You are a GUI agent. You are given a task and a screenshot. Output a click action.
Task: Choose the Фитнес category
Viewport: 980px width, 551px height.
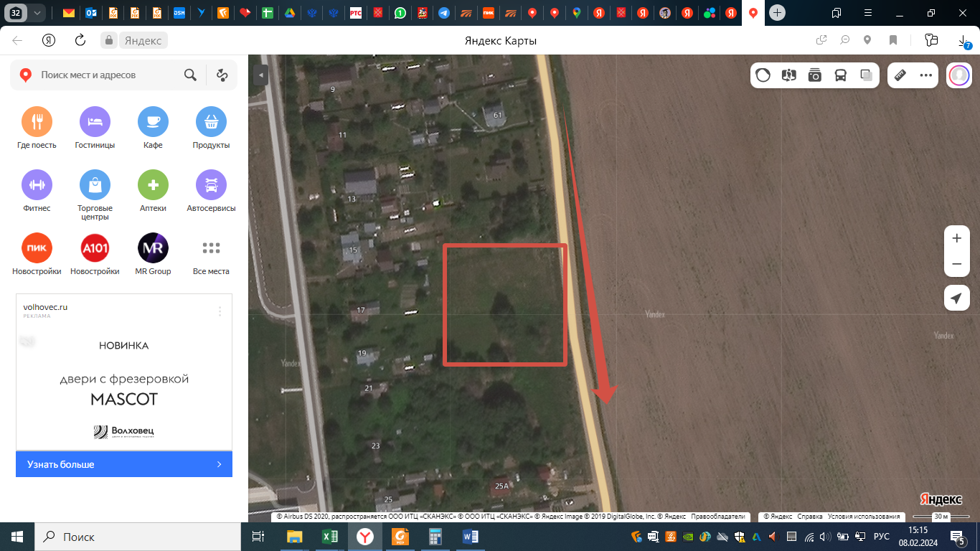click(37, 192)
